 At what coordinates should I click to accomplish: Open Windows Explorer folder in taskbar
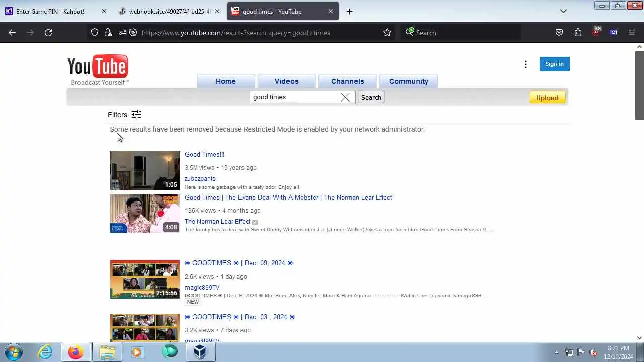(x=107, y=352)
